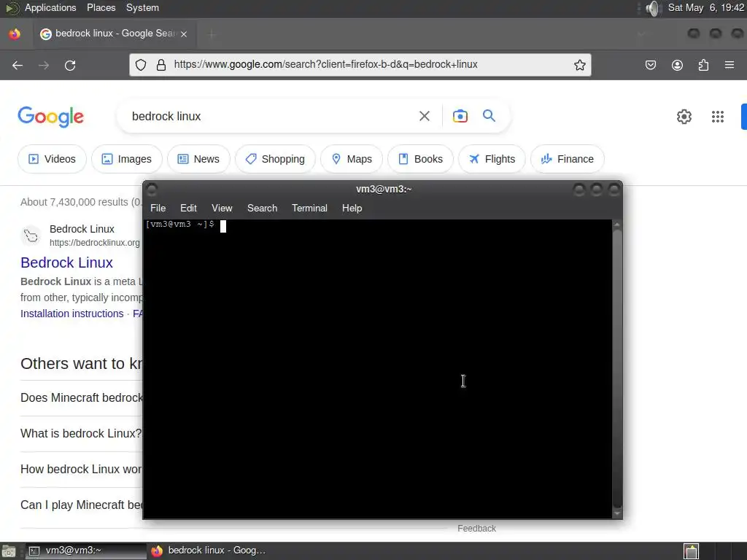Open the terminal Search menu
The image size is (747, 560).
click(262, 208)
